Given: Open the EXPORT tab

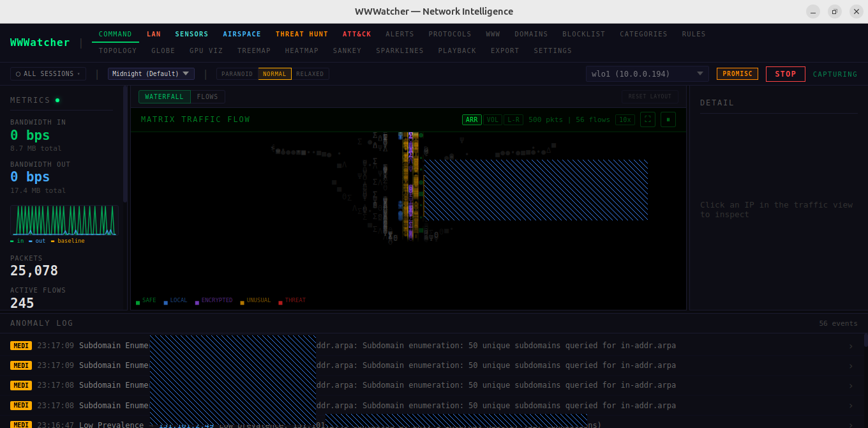Looking at the screenshot, I should [x=505, y=50].
